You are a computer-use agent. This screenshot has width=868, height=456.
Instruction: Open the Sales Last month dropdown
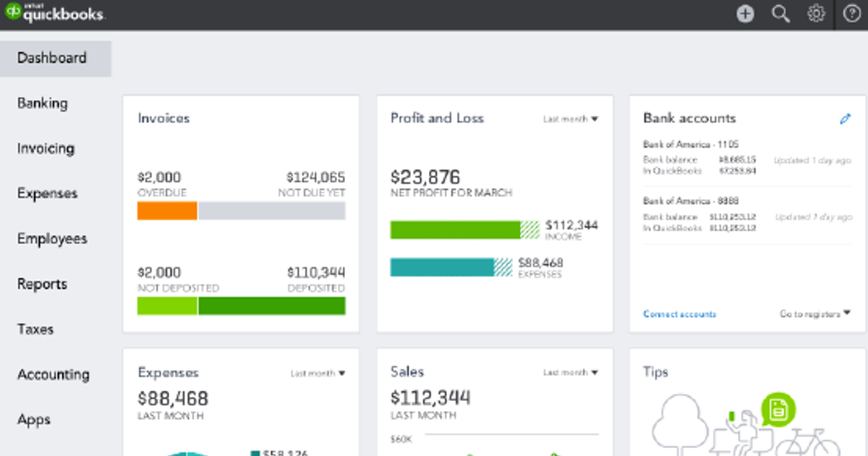[571, 373]
